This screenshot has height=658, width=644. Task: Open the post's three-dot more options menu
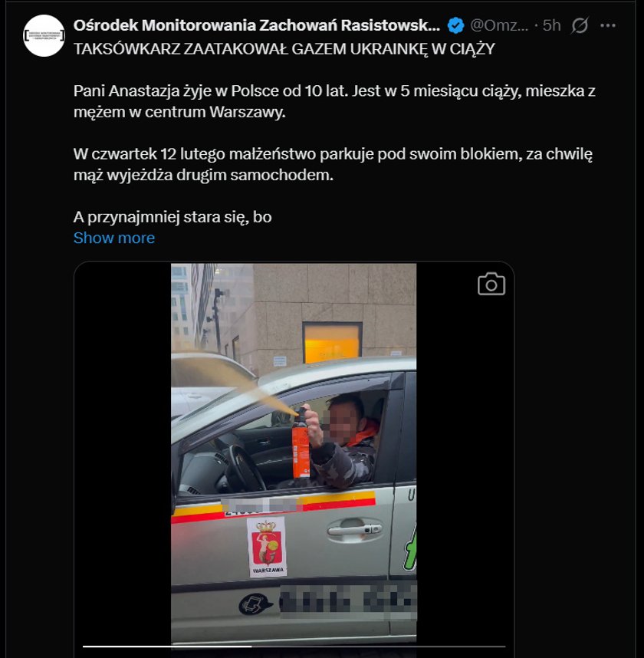[x=607, y=25]
